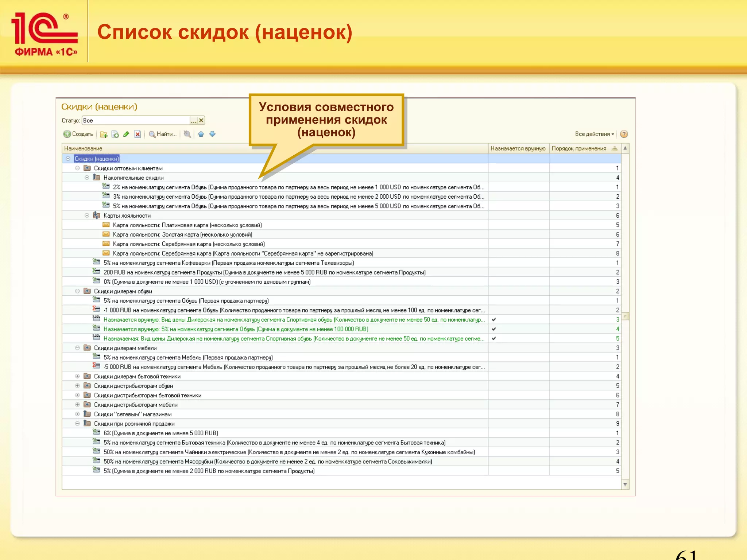The image size is (747, 560).
Task: Clear the Статус field with its X button
Action: (x=201, y=120)
